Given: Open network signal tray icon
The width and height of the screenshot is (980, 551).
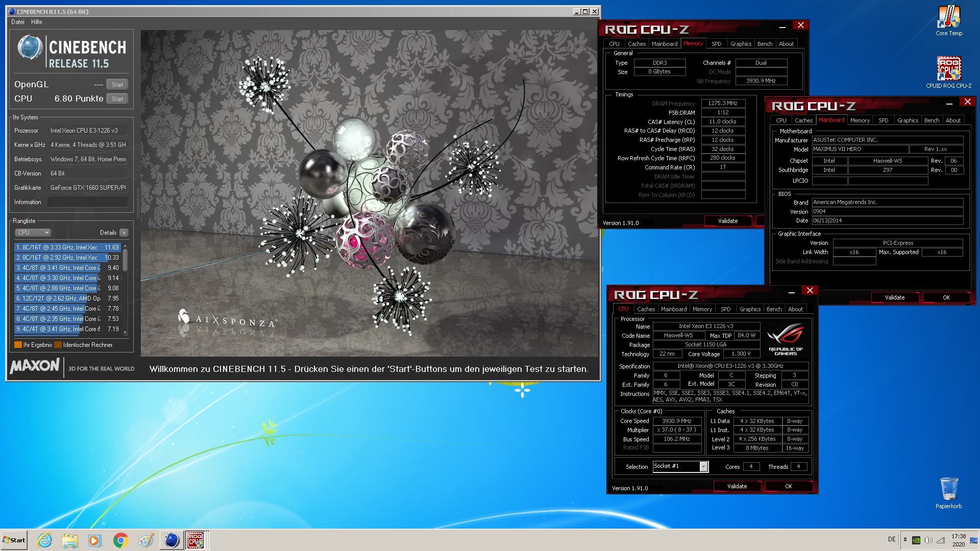Looking at the screenshot, I should coord(941,540).
